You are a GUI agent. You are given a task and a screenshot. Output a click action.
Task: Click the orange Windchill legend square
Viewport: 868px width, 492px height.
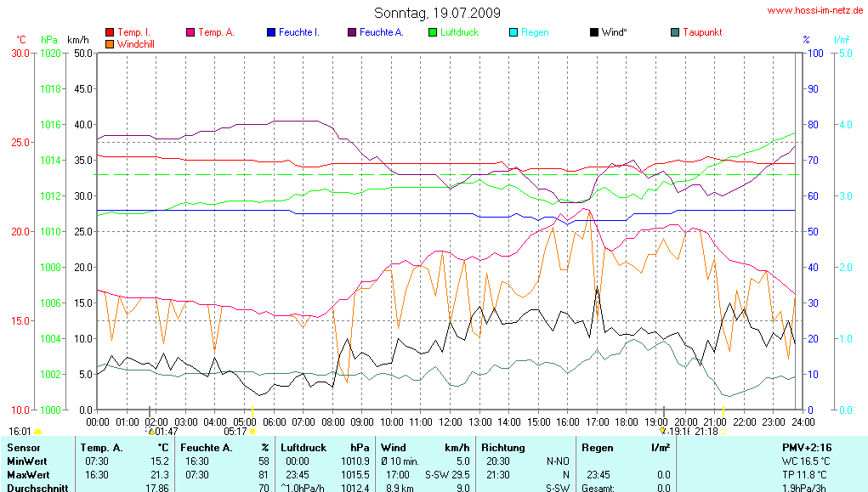(110, 43)
